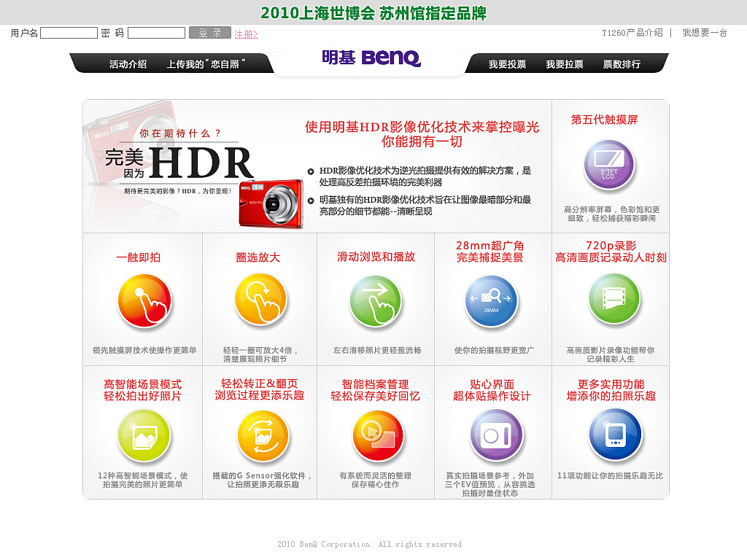747x560 pixels.
Task: Click the 明基 BenQ logo
Action: pos(371,58)
